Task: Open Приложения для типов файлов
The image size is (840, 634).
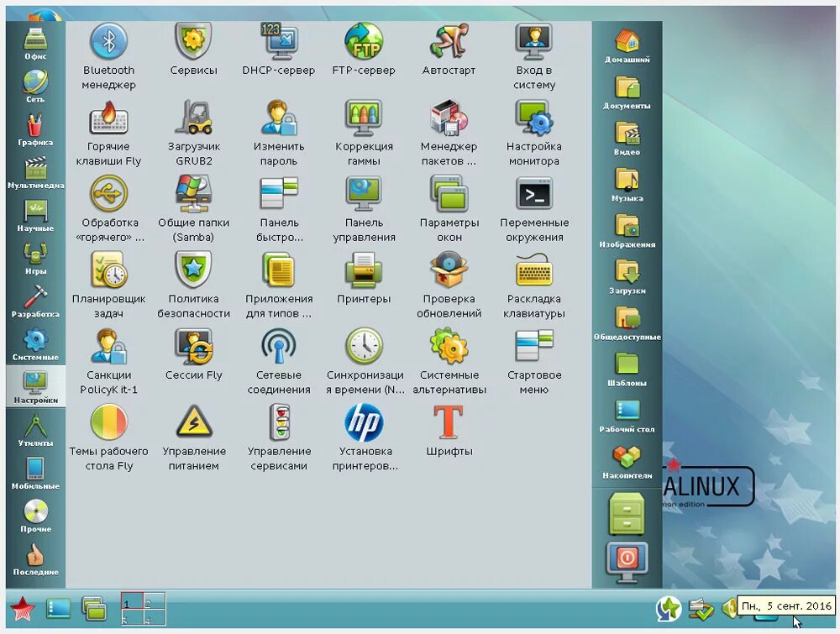Action: point(279,286)
